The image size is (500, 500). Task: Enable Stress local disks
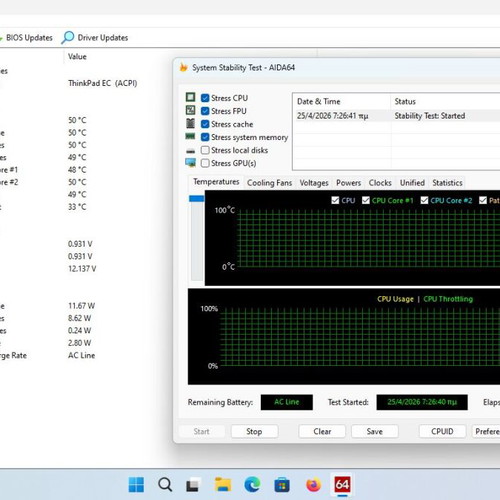click(205, 150)
